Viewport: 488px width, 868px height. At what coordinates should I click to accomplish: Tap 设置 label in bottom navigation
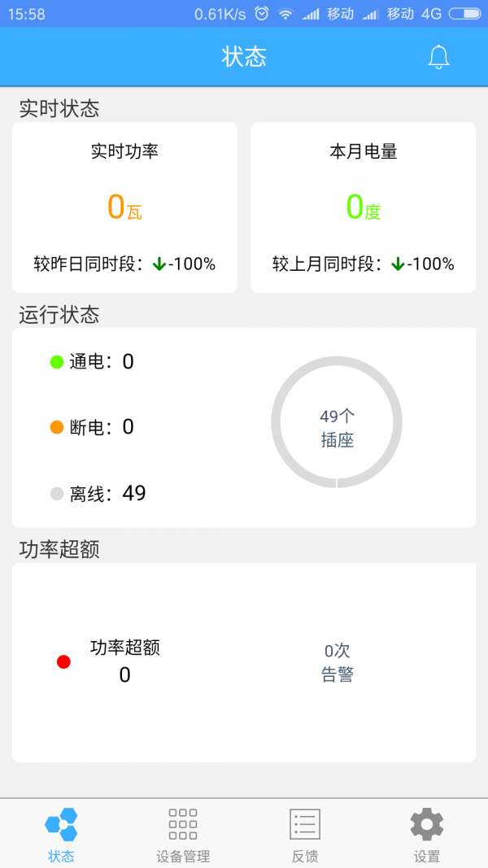(427, 856)
